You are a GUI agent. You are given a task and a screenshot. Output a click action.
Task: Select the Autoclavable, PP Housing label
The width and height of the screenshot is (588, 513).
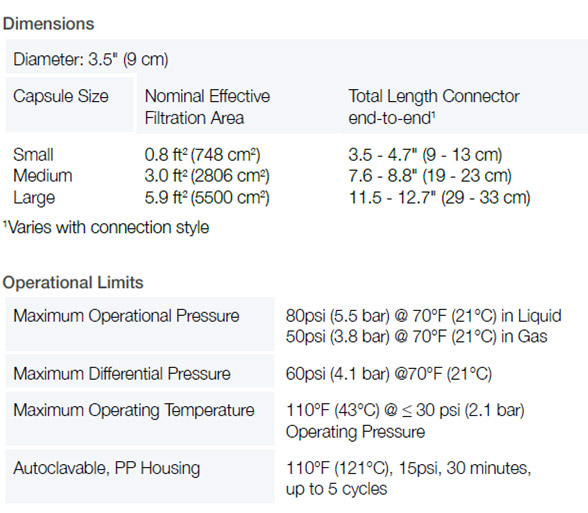pos(107,468)
